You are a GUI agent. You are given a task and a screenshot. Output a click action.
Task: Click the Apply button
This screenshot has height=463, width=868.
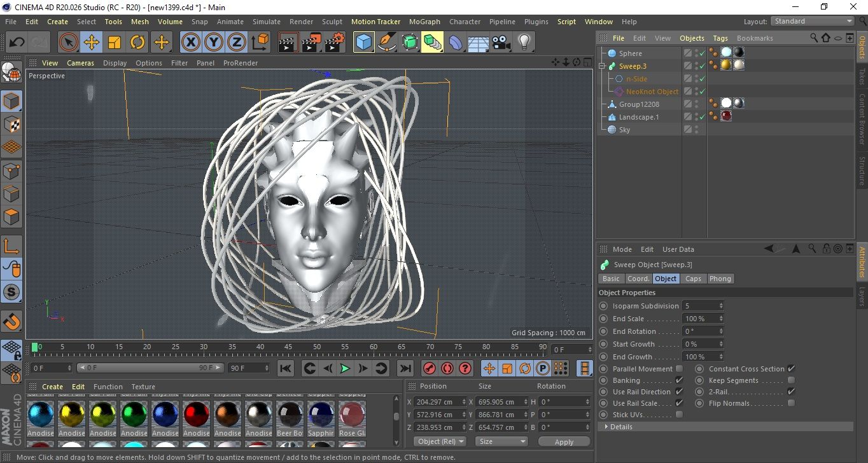[x=564, y=441]
